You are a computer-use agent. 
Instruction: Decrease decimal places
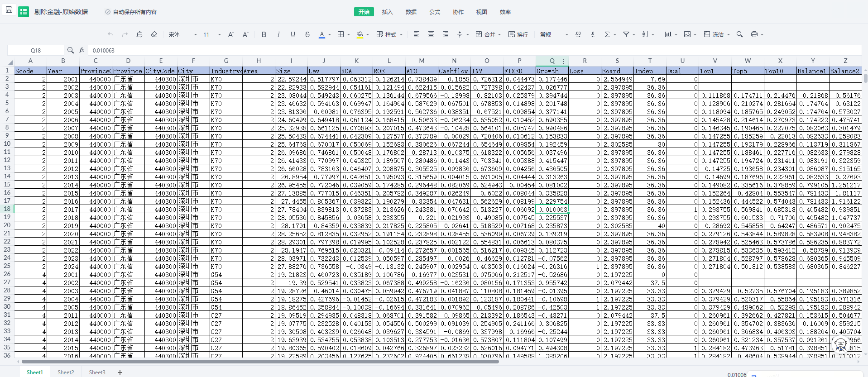click(x=593, y=34)
